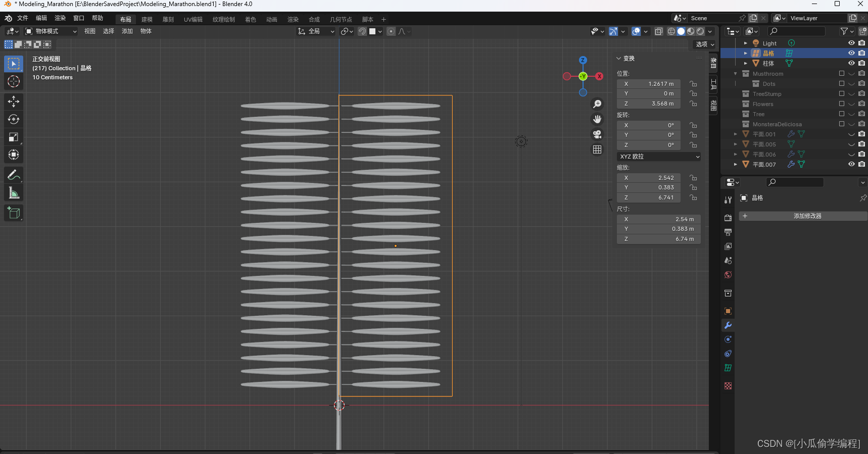Open the Modifiers wrench tab
The image size is (868, 454).
click(x=728, y=325)
